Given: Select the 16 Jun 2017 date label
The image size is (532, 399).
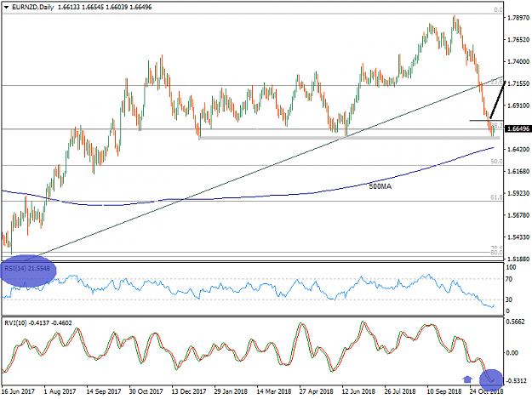Looking at the screenshot, I should (18, 391).
